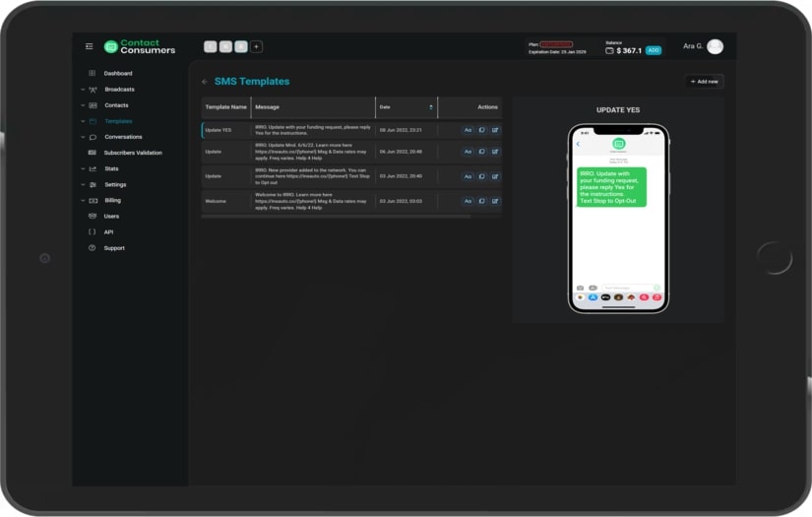Screen dimensions: 812x517
Task: Open Dashboard in the sidebar
Action: pos(117,74)
